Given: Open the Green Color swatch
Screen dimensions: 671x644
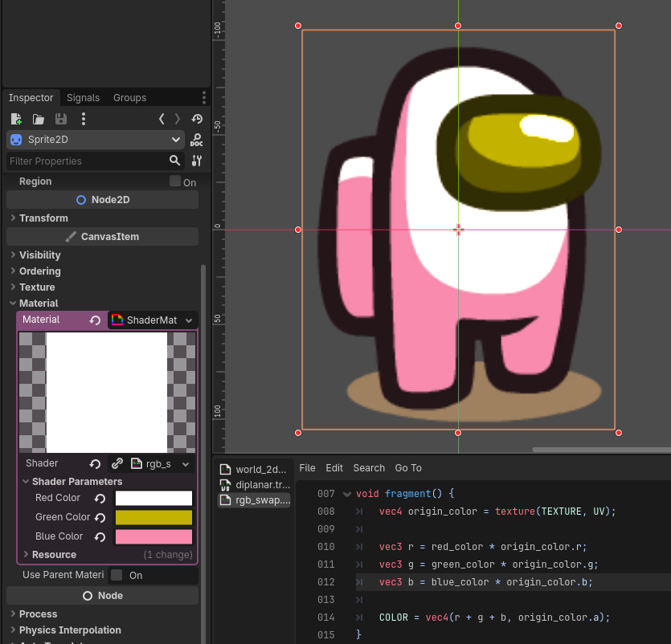Looking at the screenshot, I should (x=153, y=518).
